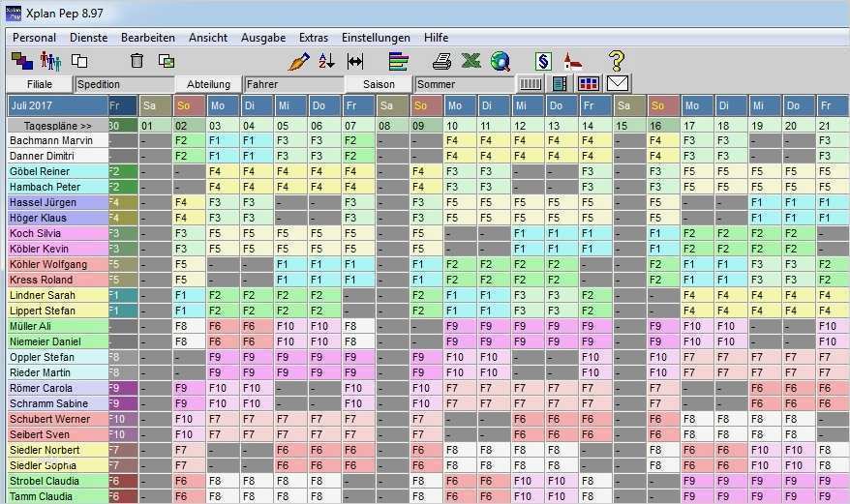850x504 pixels.
Task: Click the red-blue grid view icon
Action: tap(589, 84)
